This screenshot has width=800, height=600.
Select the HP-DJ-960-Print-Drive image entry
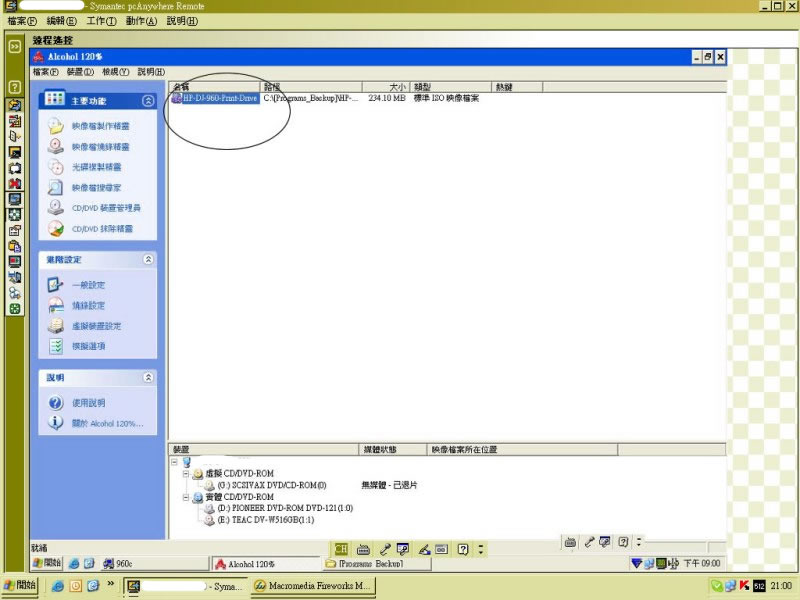pos(215,98)
